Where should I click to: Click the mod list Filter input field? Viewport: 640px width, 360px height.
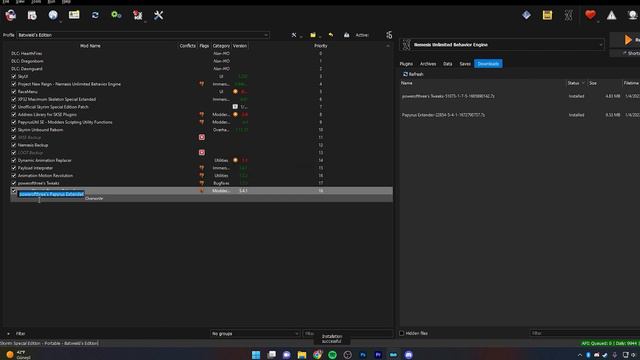(347, 333)
